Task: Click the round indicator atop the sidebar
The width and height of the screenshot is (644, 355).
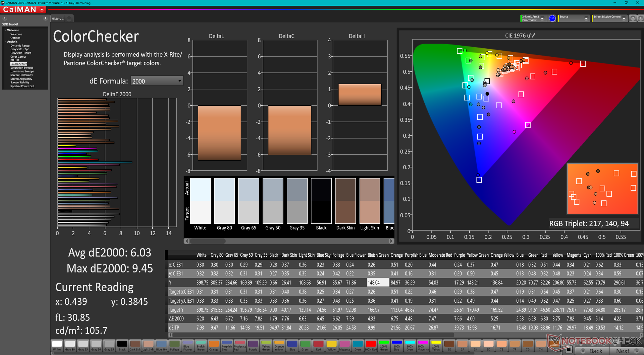Action: pyautogui.click(x=5, y=18)
